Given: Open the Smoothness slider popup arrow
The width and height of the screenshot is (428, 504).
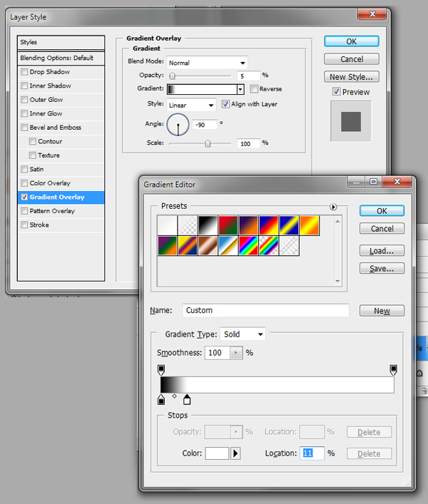Looking at the screenshot, I should coord(236,353).
